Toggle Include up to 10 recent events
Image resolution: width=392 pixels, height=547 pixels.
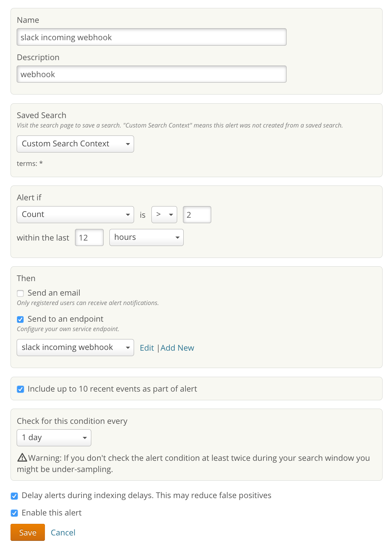(21, 389)
